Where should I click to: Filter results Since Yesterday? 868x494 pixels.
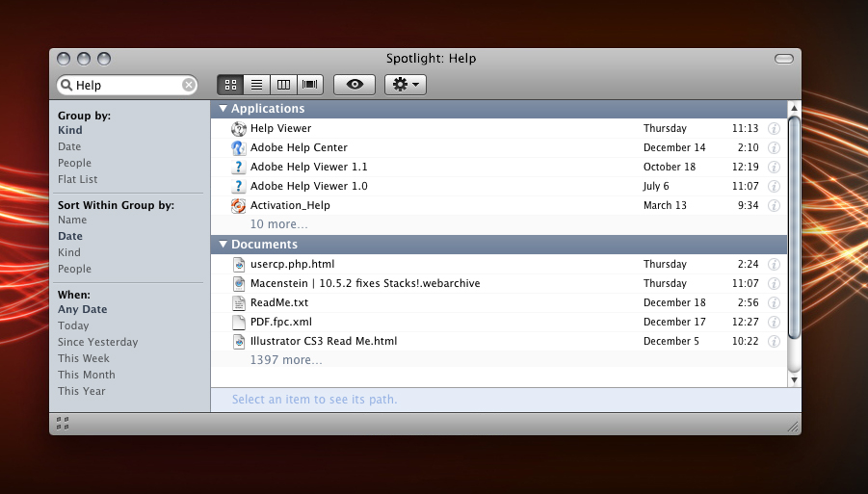point(98,342)
